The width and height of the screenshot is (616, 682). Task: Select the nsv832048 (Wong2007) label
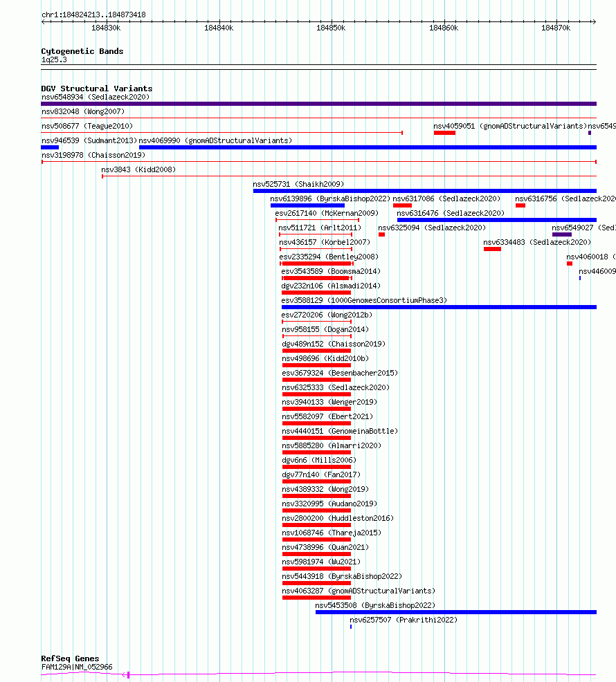(x=83, y=112)
